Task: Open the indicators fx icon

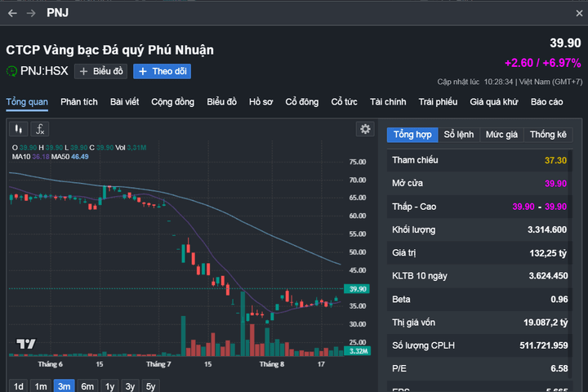Action: coord(40,129)
